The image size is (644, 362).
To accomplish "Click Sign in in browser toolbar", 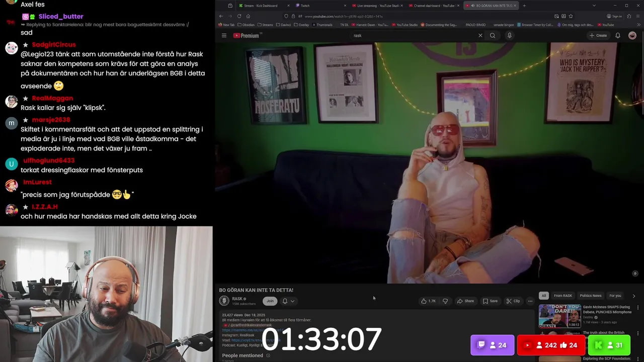I will (x=614, y=16).
